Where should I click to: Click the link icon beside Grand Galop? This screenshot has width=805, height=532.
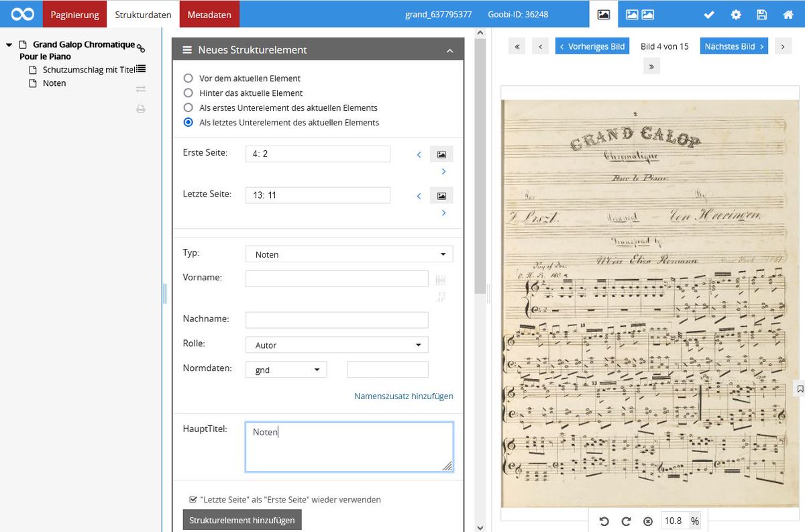141,48
